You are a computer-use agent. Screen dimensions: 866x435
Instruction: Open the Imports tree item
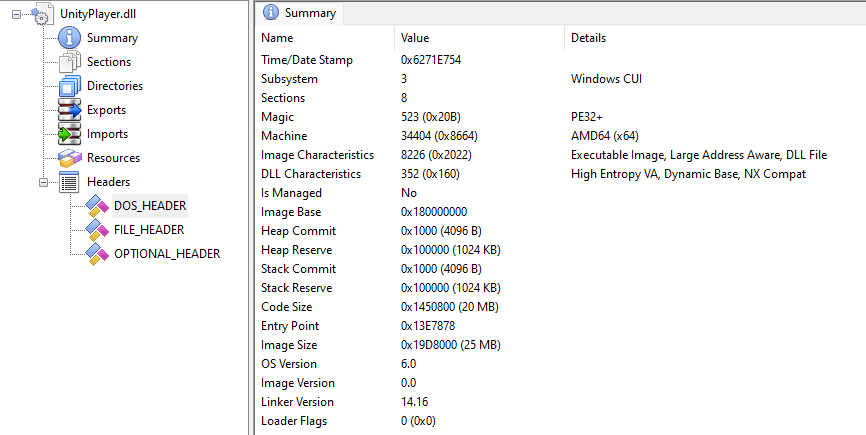coord(107,134)
